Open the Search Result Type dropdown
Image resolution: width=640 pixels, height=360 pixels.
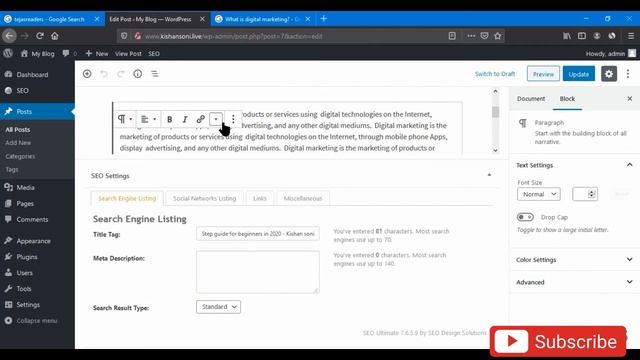tap(218, 307)
